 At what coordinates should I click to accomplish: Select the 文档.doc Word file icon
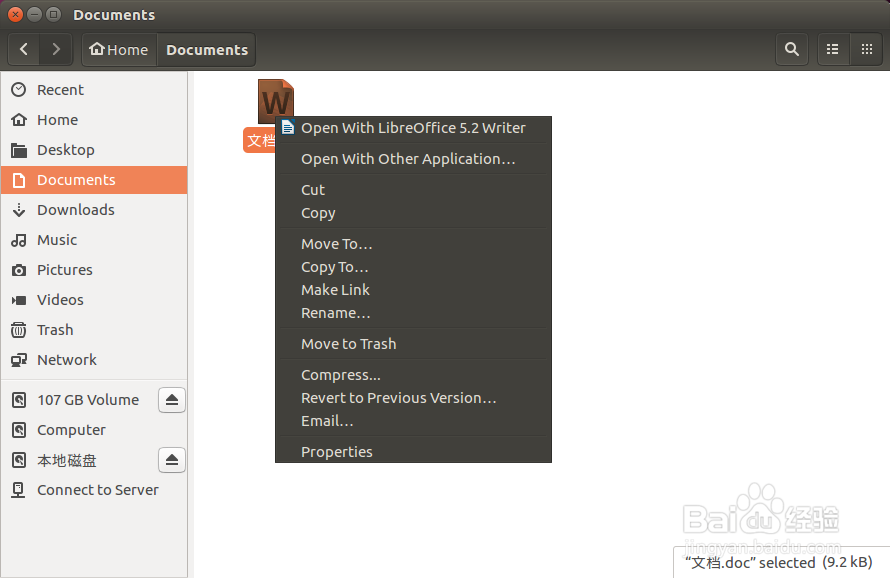pyautogui.click(x=276, y=101)
